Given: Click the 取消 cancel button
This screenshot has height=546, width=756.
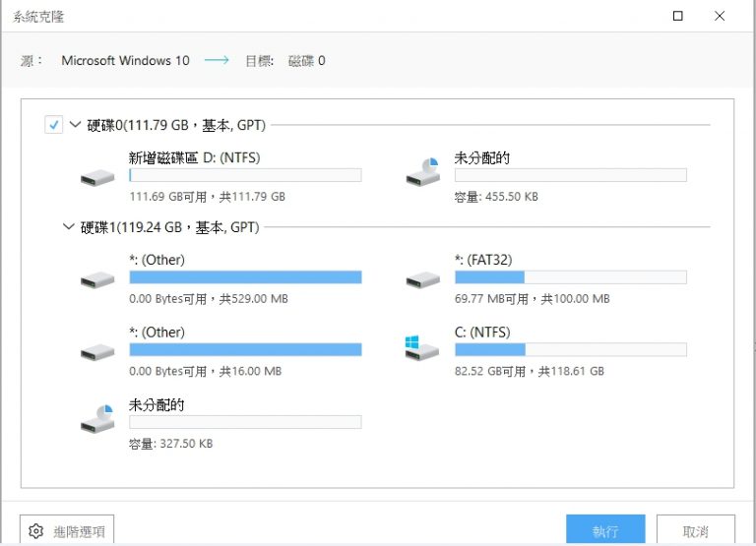Looking at the screenshot, I should tap(696, 530).
